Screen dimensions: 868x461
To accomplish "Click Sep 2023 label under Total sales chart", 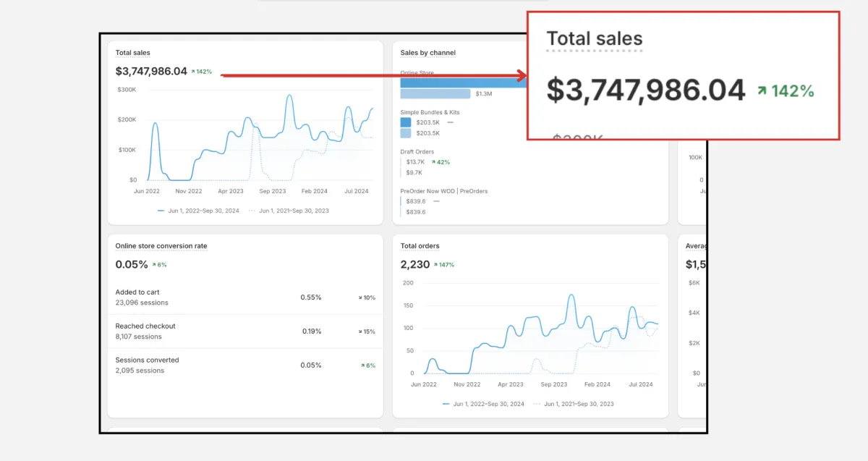I will click(273, 191).
